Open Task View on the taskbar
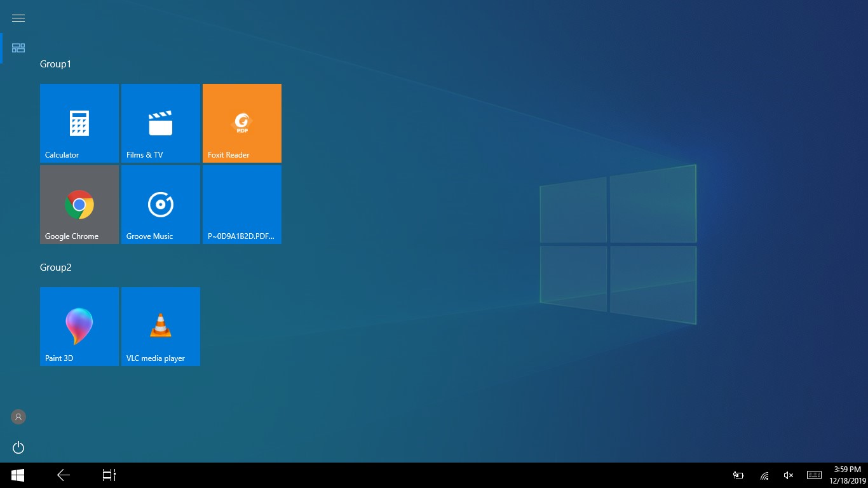 pos(109,475)
